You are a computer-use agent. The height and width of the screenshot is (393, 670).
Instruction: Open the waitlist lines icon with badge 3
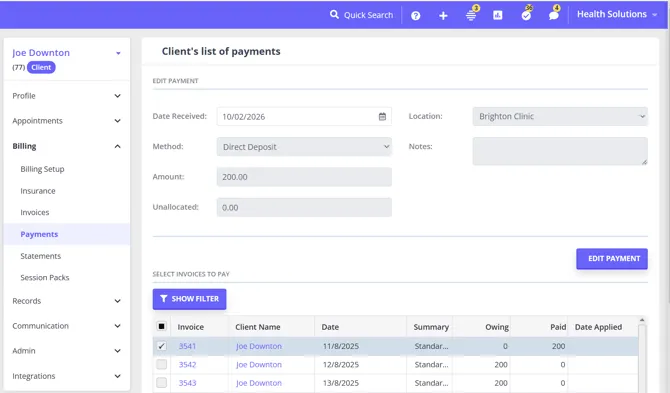pyautogui.click(x=471, y=15)
